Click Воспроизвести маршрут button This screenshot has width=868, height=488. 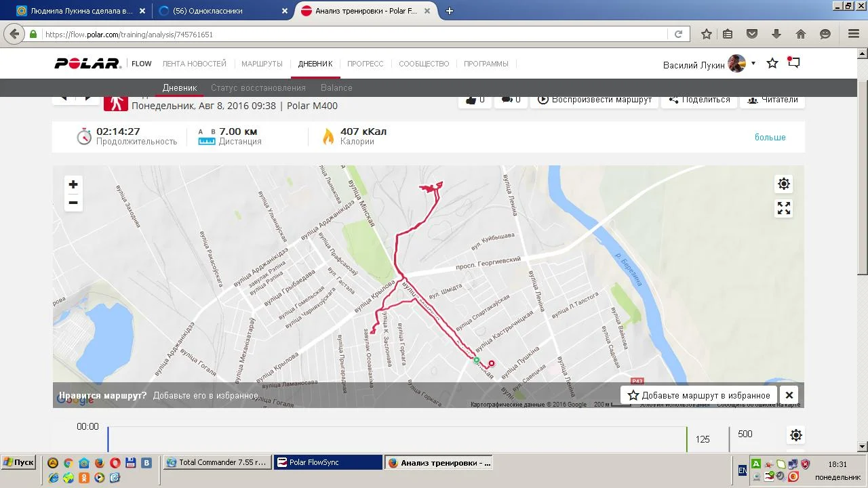pos(595,100)
